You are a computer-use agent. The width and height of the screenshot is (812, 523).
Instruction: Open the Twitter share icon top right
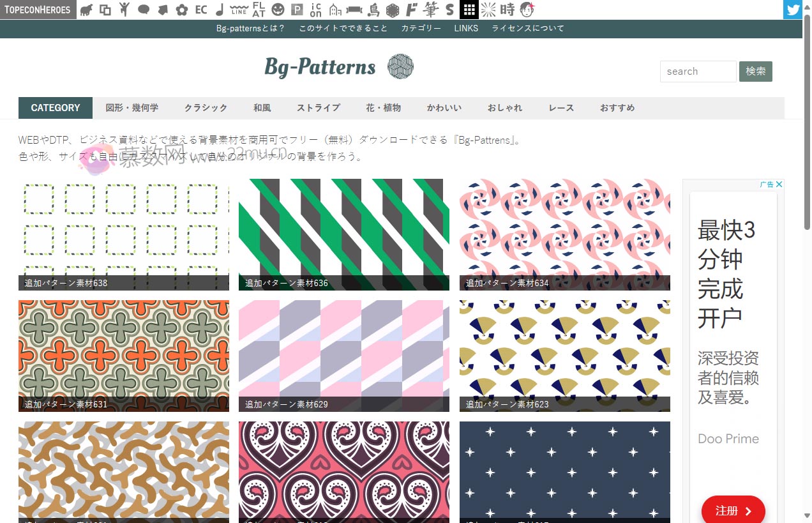[x=792, y=9]
